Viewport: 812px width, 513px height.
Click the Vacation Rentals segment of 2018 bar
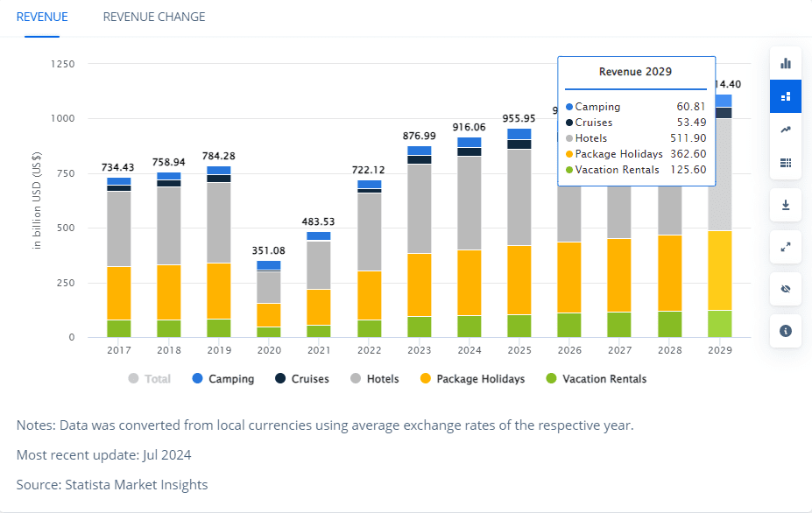(x=169, y=328)
